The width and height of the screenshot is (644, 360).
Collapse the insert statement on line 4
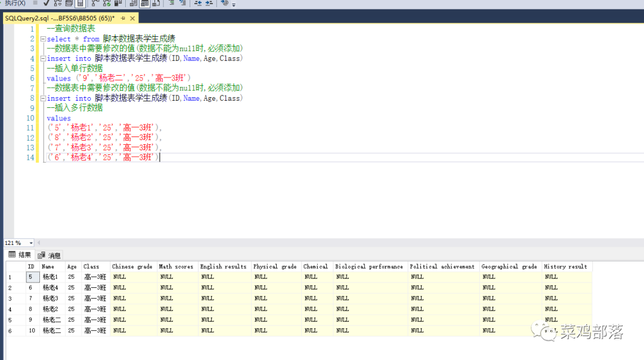point(43,58)
